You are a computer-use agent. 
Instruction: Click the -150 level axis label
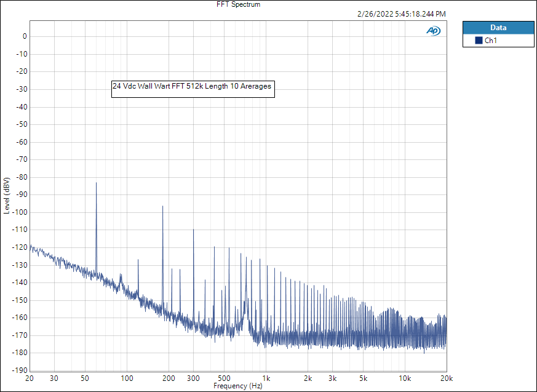tap(20, 300)
